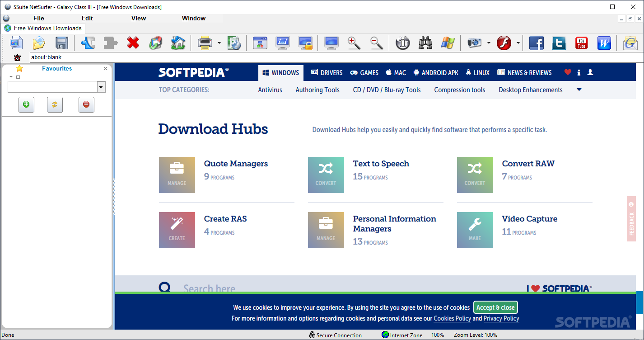644x340 pixels.
Task: Click the red heart icon in Softpedia header
Action: click(x=568, y=72)
